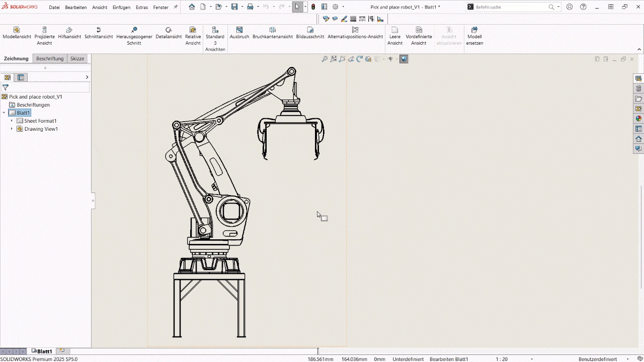Activate the Schnittansicht tool
This screenshot has height=362, width=644.
point(99,33)
